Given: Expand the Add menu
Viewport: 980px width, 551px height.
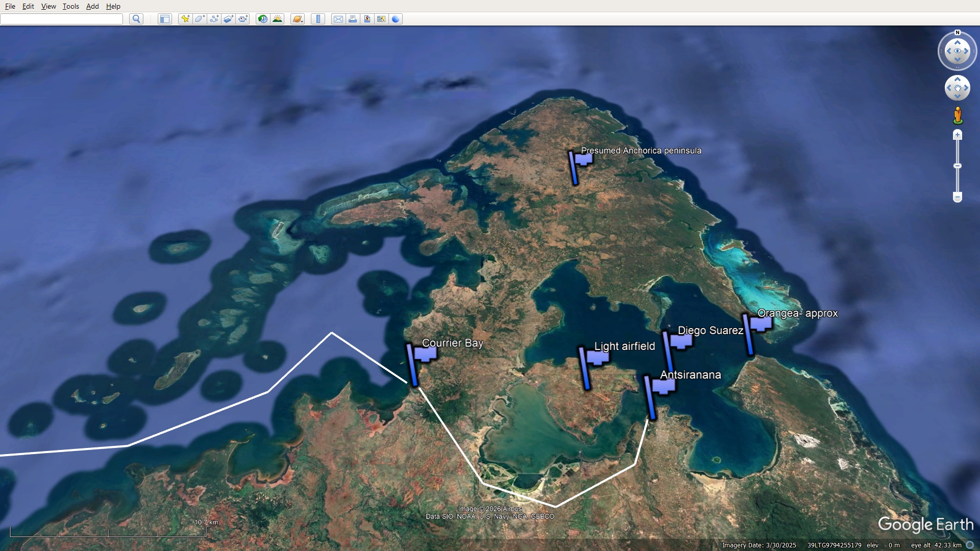Looking at the screenshot, I should click(x=92, y=6).
